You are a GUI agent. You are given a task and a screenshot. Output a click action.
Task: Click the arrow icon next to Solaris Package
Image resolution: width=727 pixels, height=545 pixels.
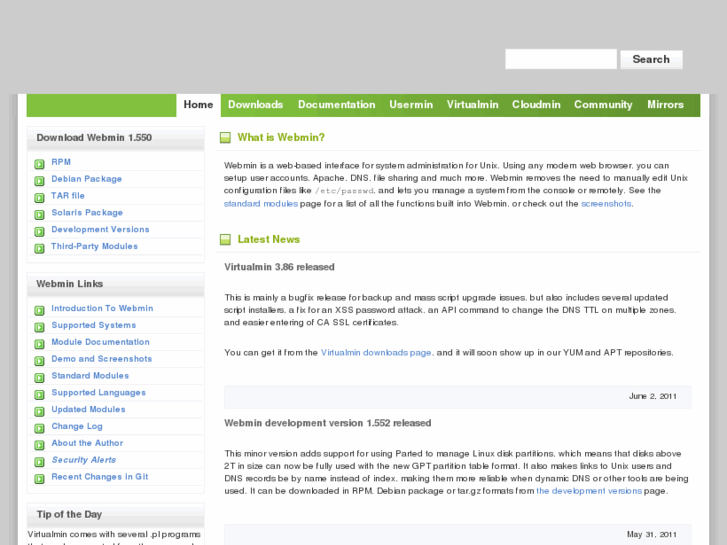coord(39,214)
